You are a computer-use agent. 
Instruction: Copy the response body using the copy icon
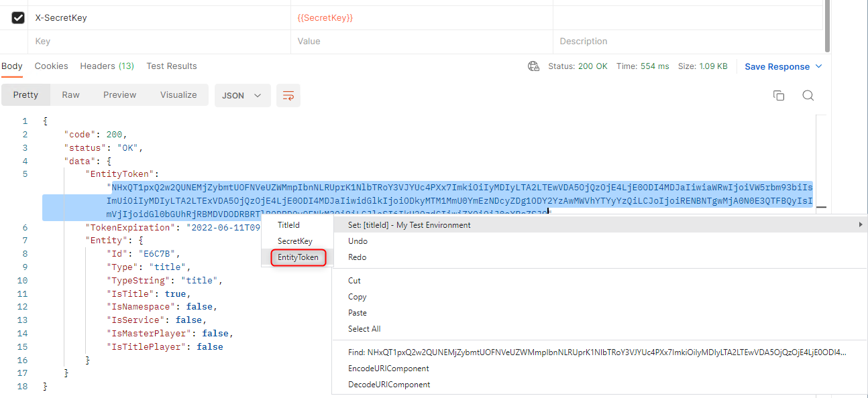pyautogui.click(x=778, y=95)
